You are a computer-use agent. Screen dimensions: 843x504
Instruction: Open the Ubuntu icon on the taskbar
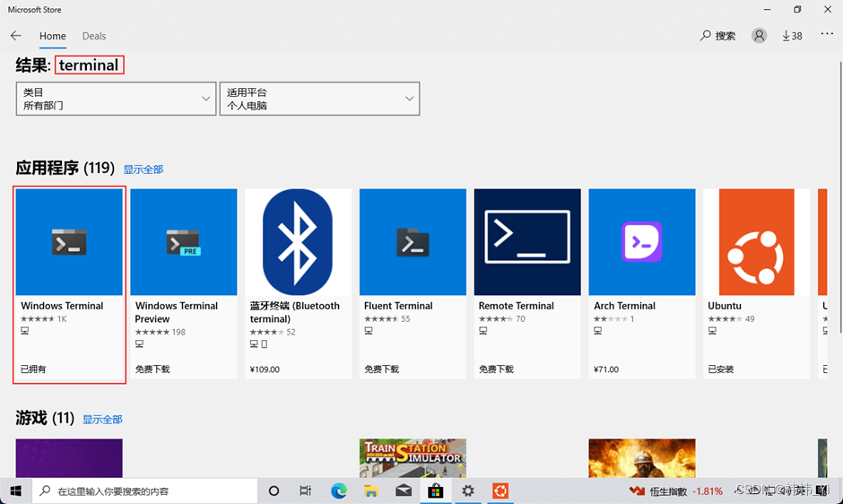click(500, 491)
